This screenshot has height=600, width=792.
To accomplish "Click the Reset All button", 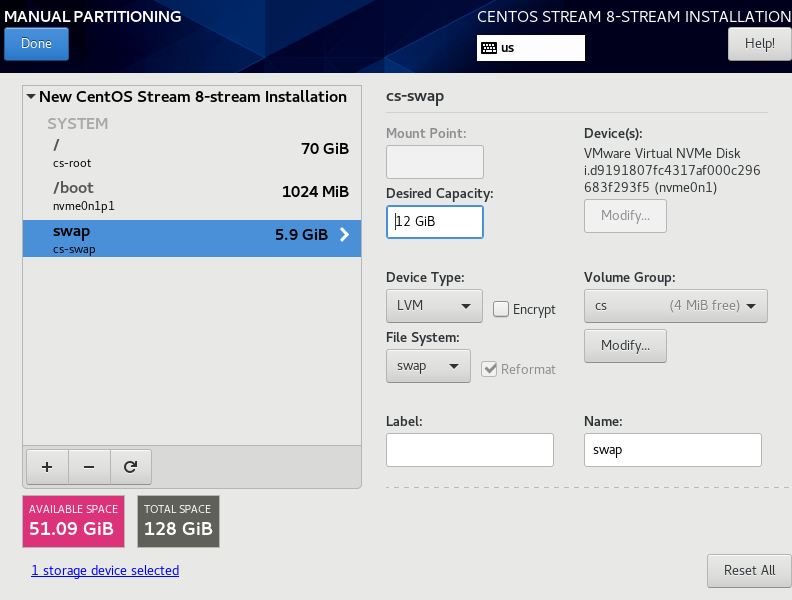I will coord(749,571).
